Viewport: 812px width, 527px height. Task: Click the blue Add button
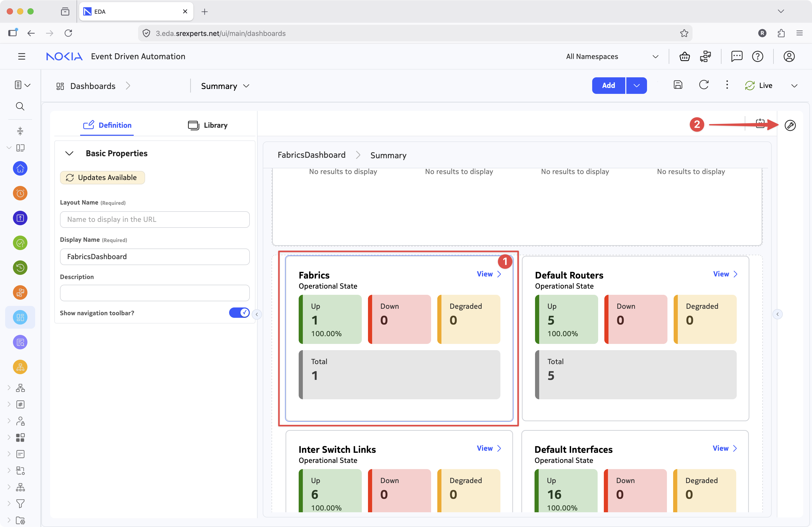[x=608, y=85]
